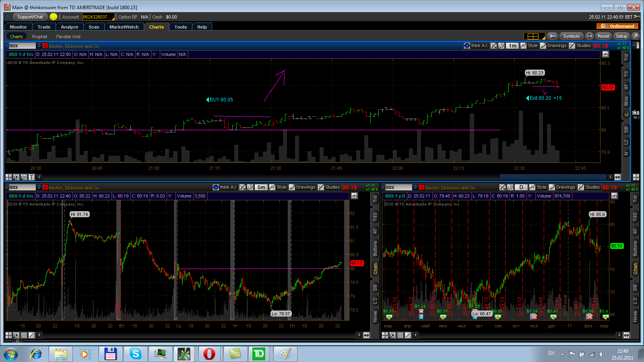Toggle the TS sidebar tab in top chart
Screen dimensions: 644x362
click(626, 74)
